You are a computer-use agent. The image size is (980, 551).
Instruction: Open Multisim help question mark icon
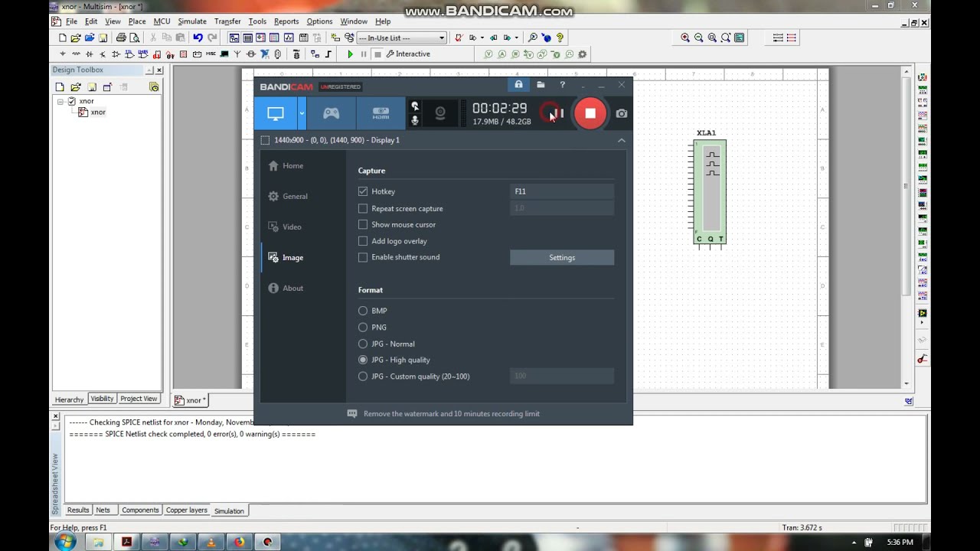[560, 37]
